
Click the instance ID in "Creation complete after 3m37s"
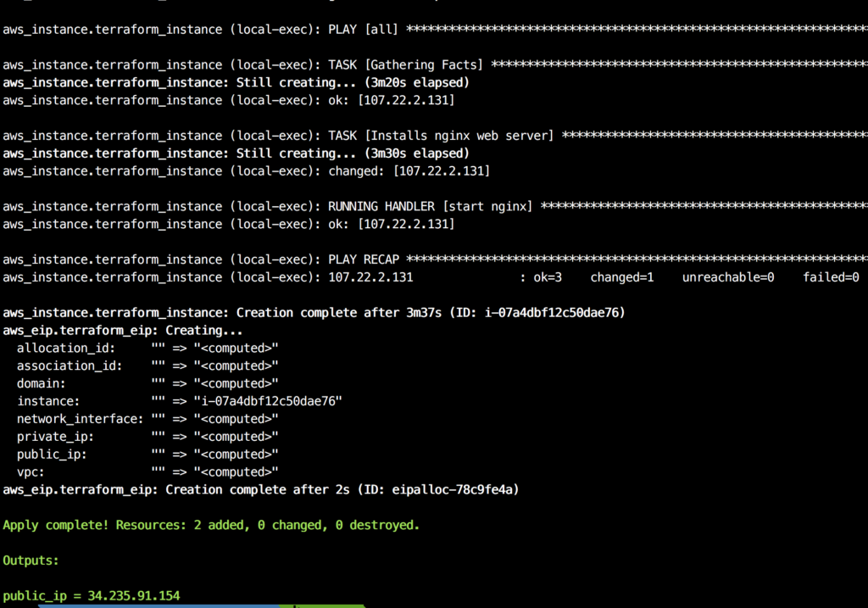coord(555,313)
